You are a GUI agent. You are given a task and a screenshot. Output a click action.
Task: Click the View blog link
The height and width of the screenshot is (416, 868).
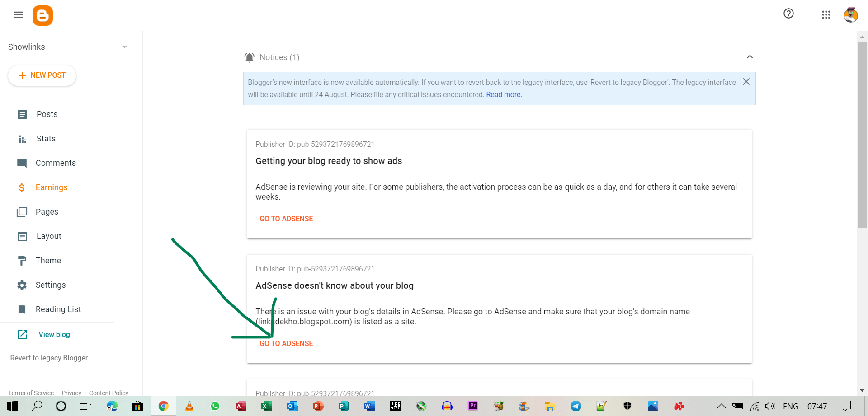tap(54, 334)
